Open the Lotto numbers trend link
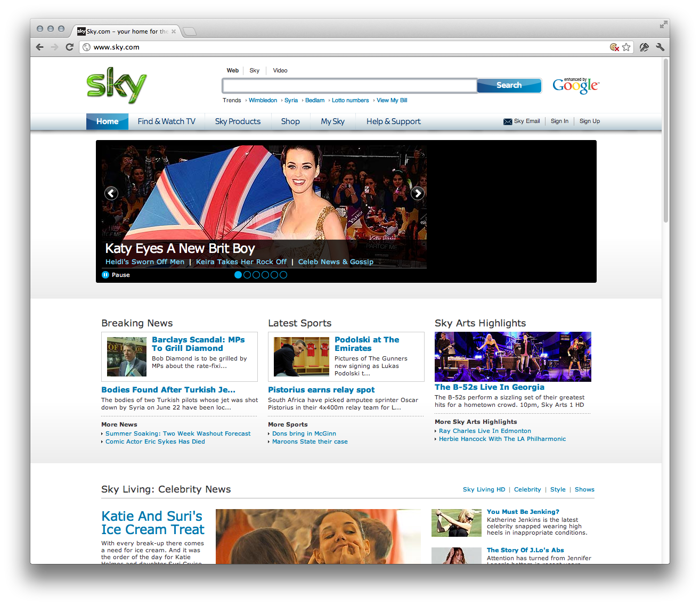The width and height of the screenshot is (700, 606). (x=350, y=100)
